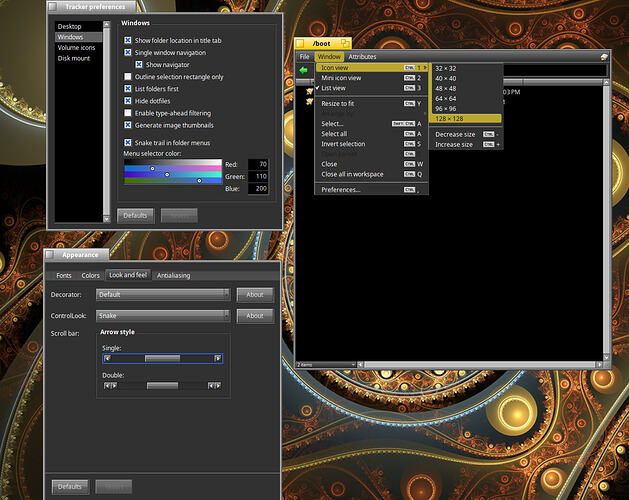Viewport: 629px width, 500px height.
Task: Pick 40 × 40 icon size
Action: pyautogui.click(x=465, y=78)
